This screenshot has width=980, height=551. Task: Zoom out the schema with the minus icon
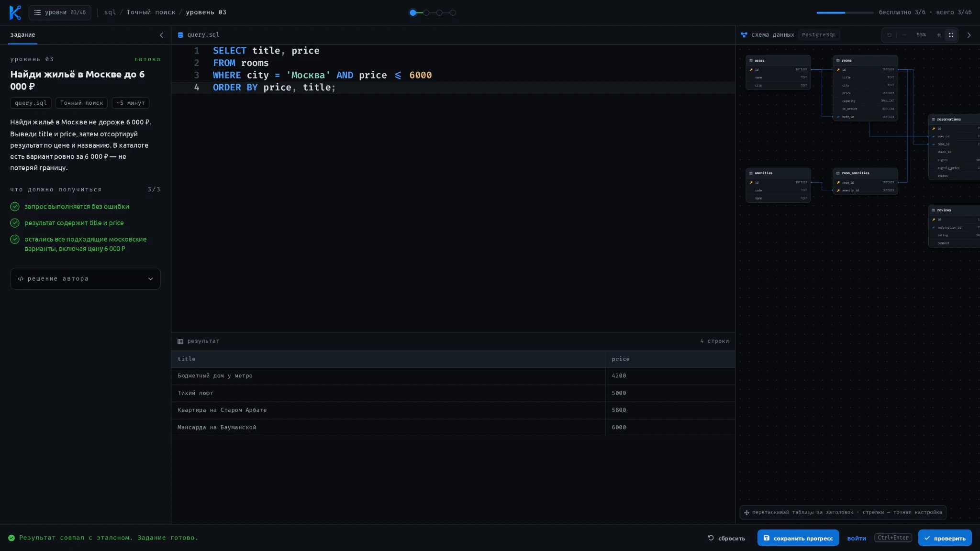point(904,35)
